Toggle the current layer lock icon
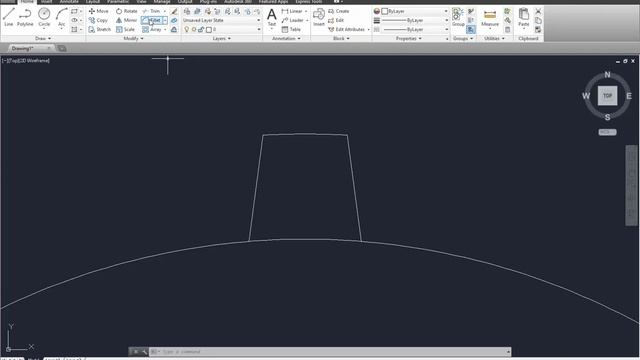The height and width of the screenshot is (360, 640). click(x=201, y=29)
